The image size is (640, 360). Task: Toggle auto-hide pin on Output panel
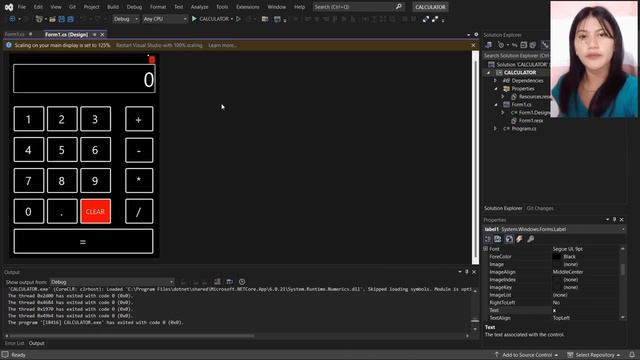click(467, 272)
